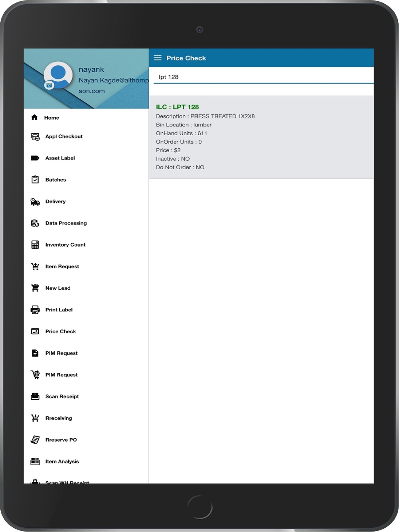The width and height of the screenshot is (399, 532).
Task: Click the Scan Receipt icon
Action: 35,396
